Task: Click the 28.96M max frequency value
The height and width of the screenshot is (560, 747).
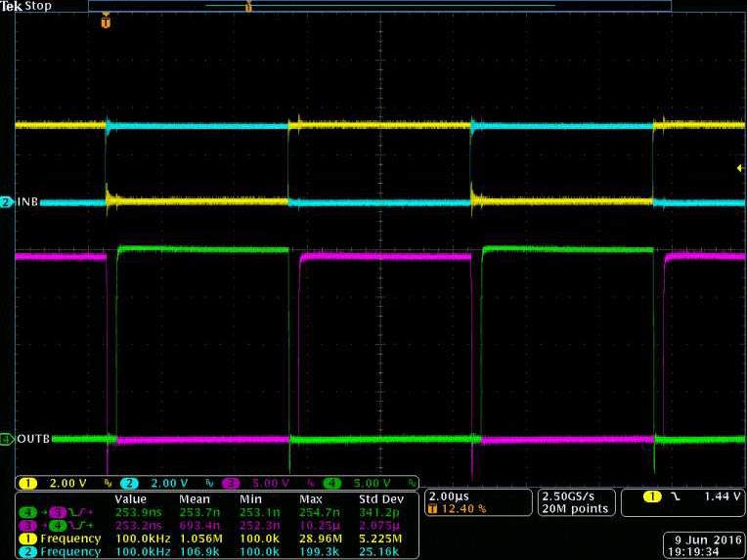Action: coord(321,538)
